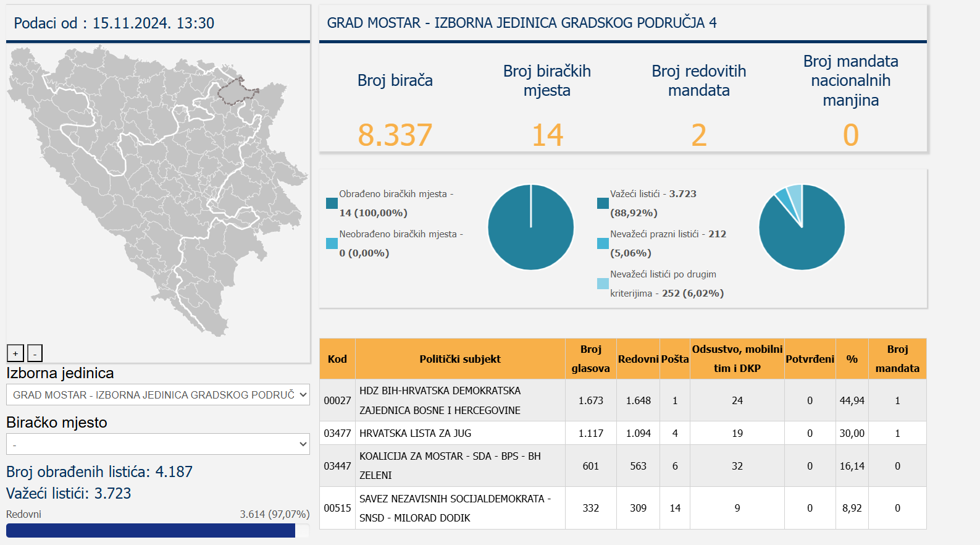This screenshot has width=980, height=545.
Task: Click the Broj glasova column header
Action: click(x=590, y=359)
